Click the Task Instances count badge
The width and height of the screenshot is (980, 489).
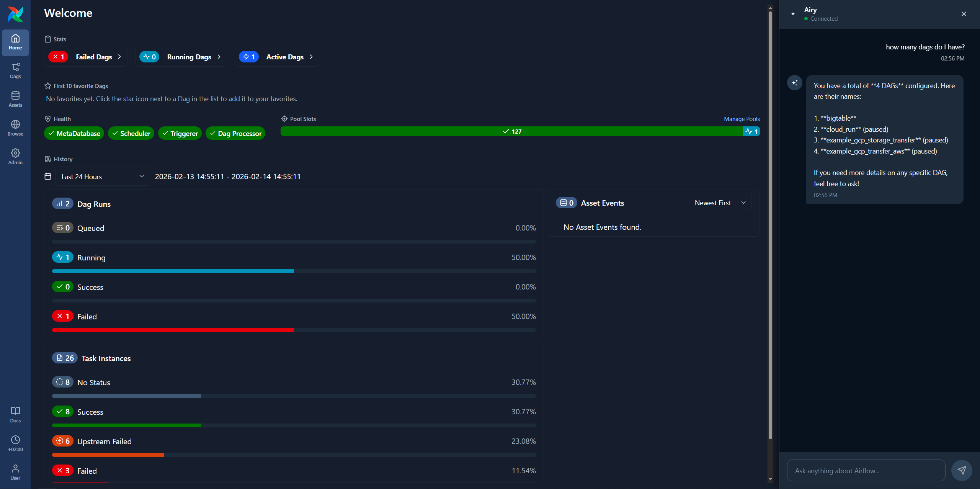click(65, 358)
